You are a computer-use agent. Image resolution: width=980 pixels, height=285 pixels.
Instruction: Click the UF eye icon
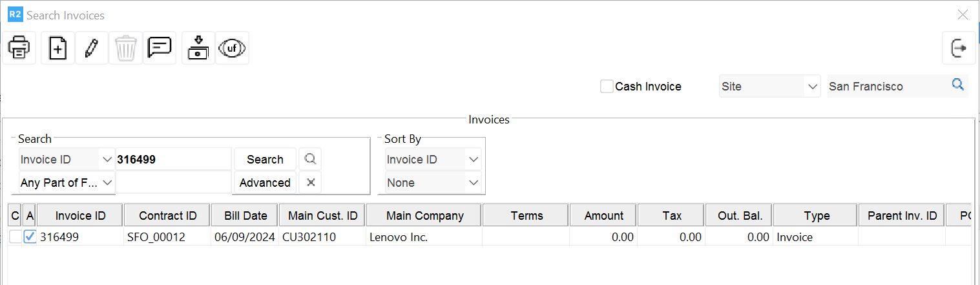tap(232, 48)
